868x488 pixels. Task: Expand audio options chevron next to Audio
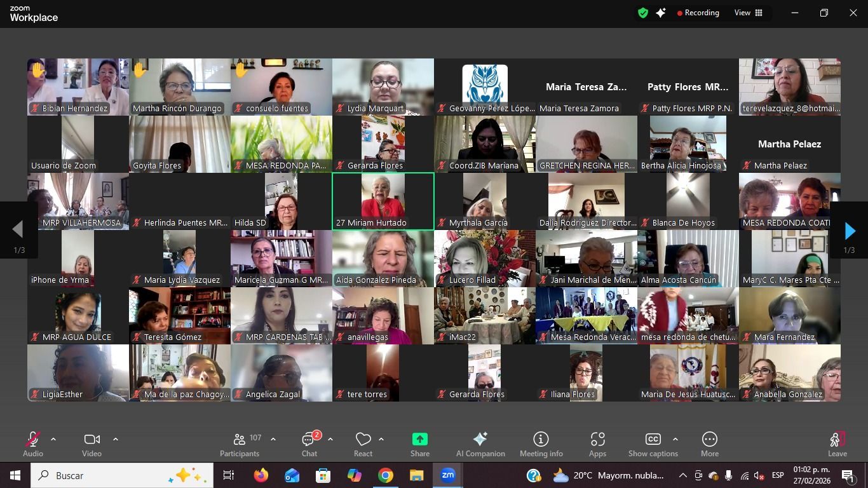pos(53,439)
